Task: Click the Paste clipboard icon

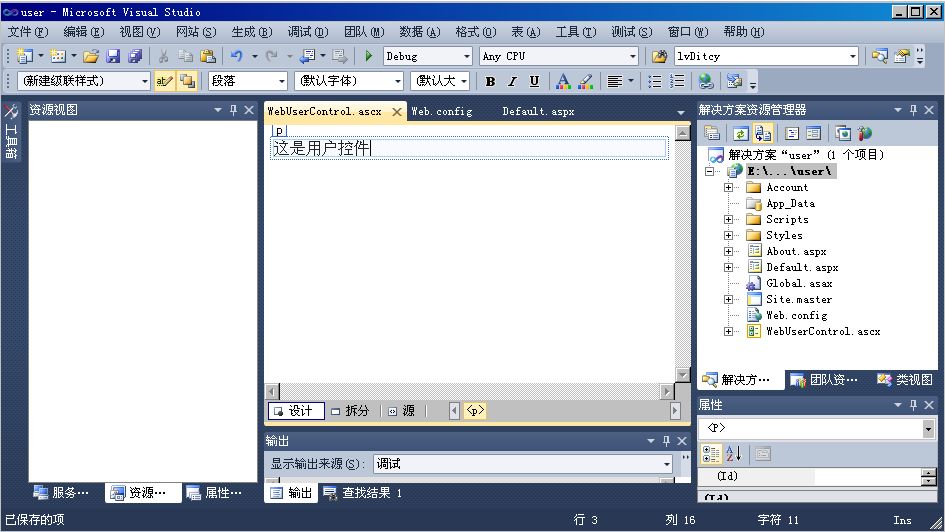Action: [x=207, y=56]
